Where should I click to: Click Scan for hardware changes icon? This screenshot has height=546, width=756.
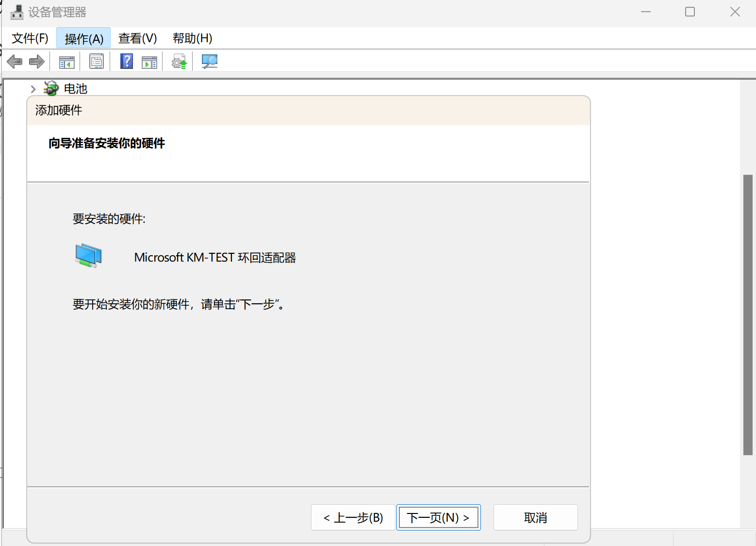click(x=210, y=62)
